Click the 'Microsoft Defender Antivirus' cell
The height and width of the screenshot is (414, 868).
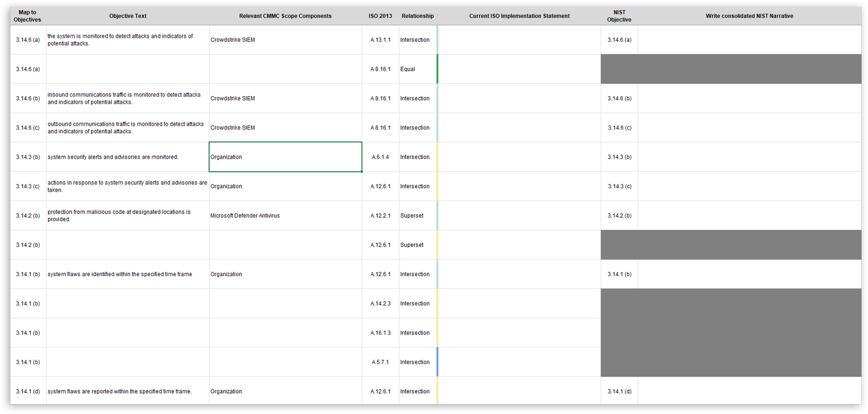click(285, 215)
